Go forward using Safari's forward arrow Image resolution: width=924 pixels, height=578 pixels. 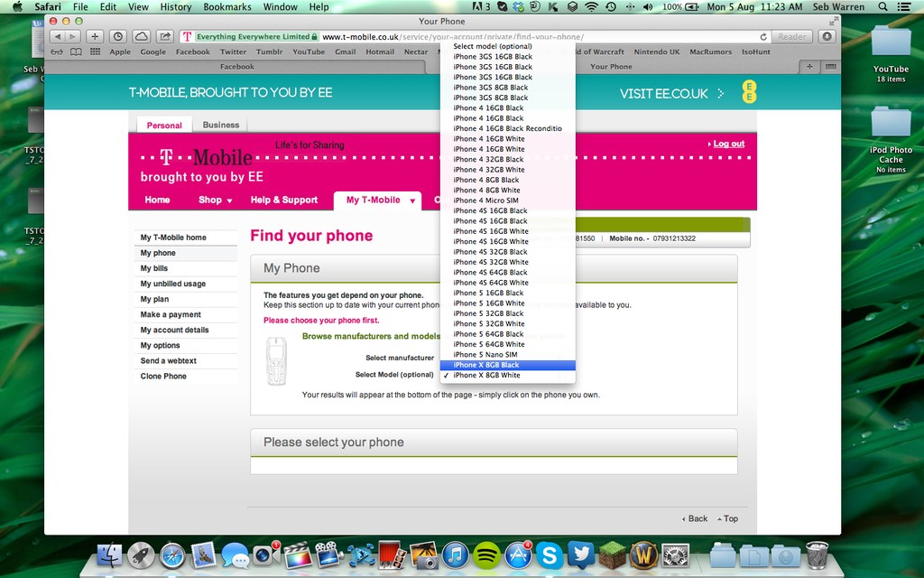tap(72, 36)
